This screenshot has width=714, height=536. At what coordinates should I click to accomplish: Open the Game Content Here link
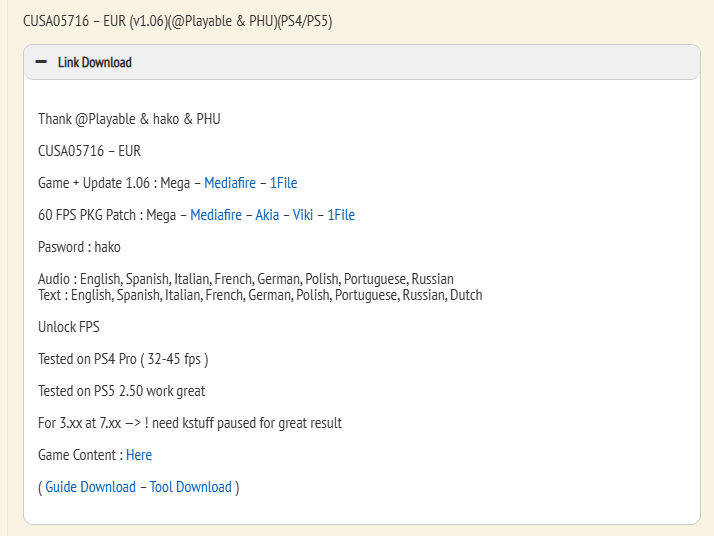(139, 455)
